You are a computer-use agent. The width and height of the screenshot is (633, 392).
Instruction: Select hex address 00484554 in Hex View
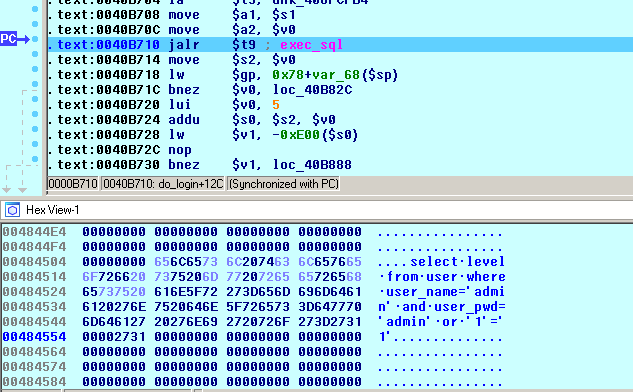(34, 337)
